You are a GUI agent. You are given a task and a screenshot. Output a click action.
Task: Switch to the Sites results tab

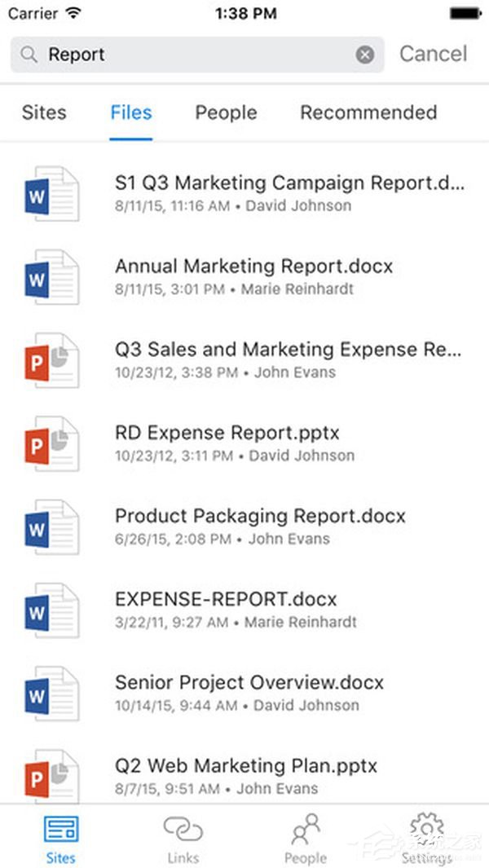click(x=44, y=112)
